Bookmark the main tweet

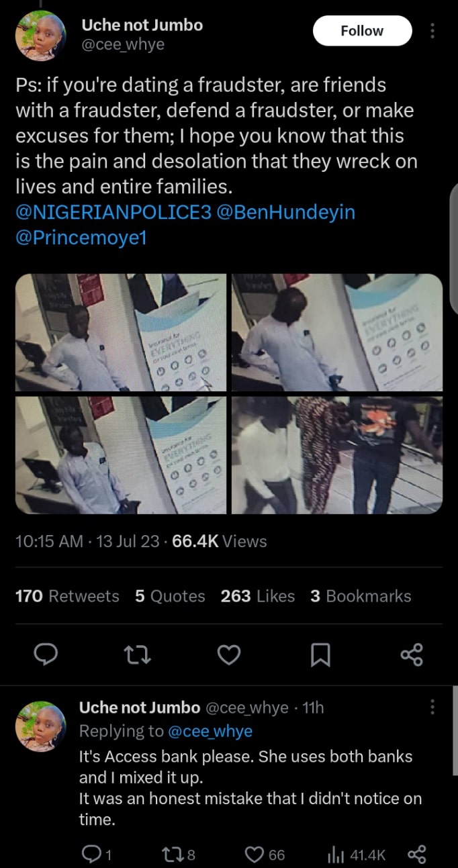pyautogui.click(x=320, y=655)
